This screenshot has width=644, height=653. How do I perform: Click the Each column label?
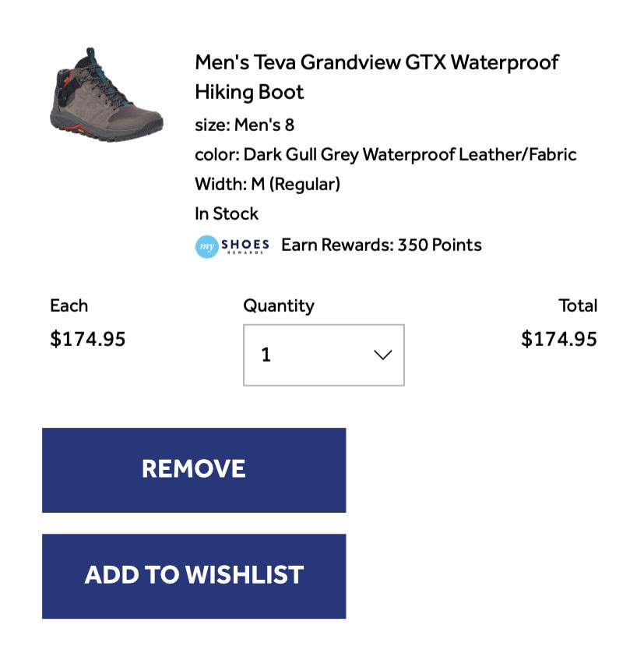pyautogui.click(x=69, y=305)
